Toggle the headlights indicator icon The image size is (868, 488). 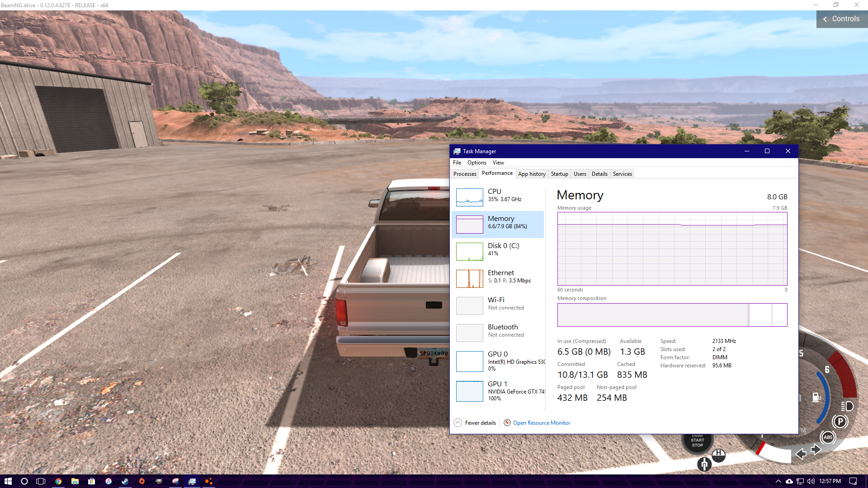(847, 406)
